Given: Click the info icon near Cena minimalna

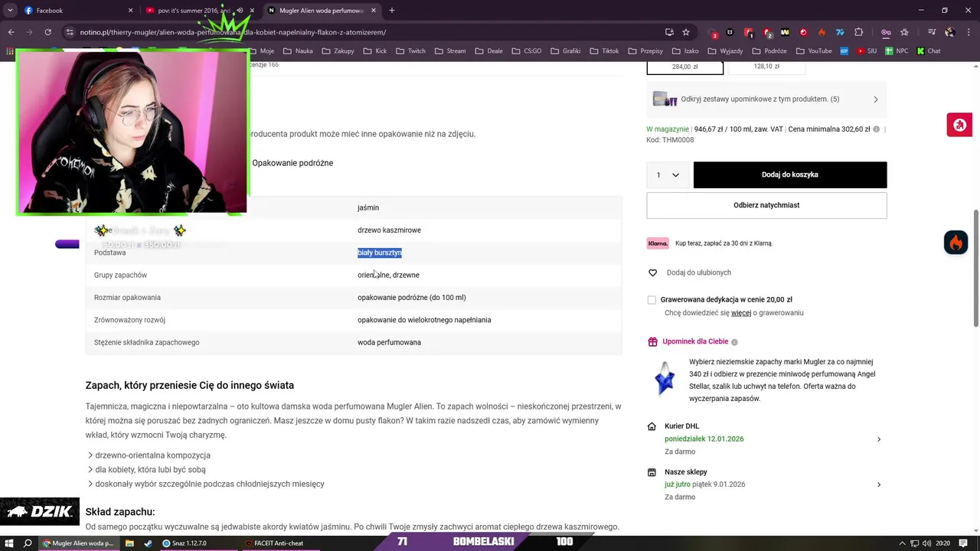Looking at the screenshot, I should pyautogui.click(x=877, y=129).
